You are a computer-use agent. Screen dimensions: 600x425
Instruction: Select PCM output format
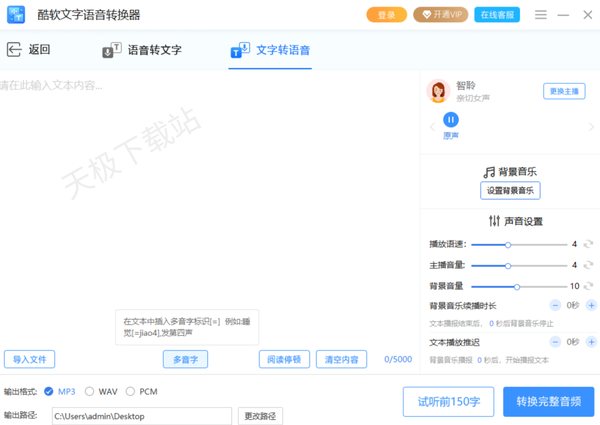[x=132, y=391]
